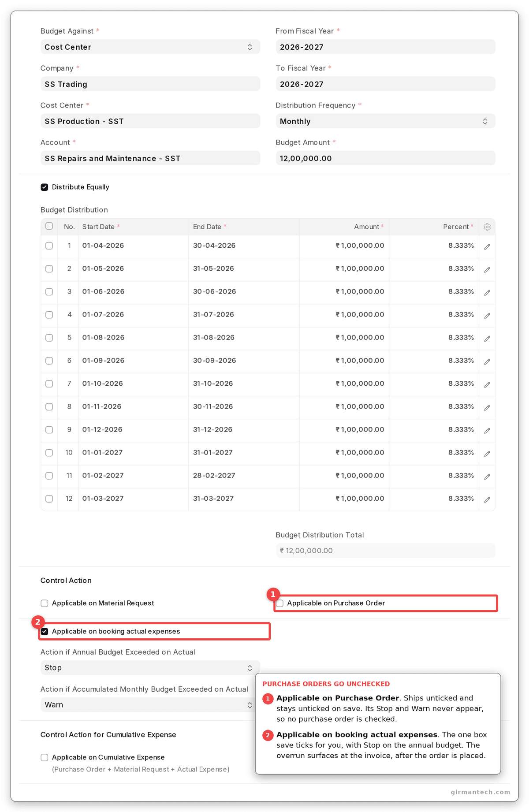Toggle Distribute Equally checkbox
This screenshot has width=529, height=812.
point(45,187)
